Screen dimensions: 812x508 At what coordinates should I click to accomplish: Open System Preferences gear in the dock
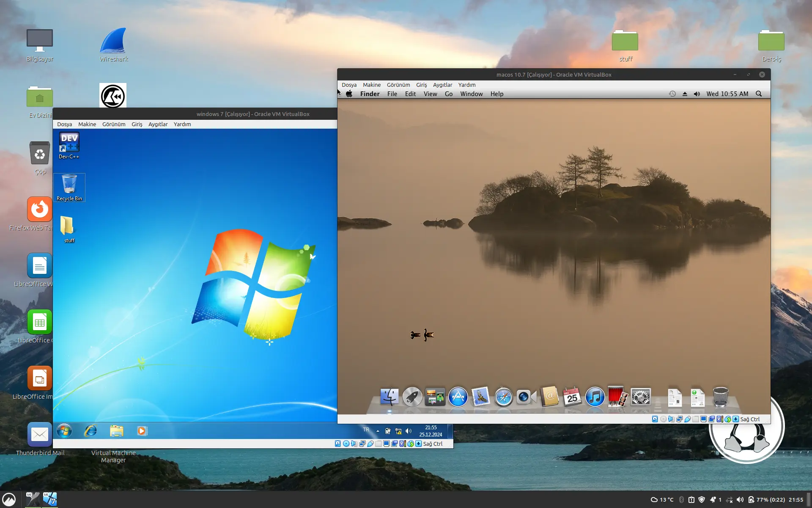click(x=640, y=397)
